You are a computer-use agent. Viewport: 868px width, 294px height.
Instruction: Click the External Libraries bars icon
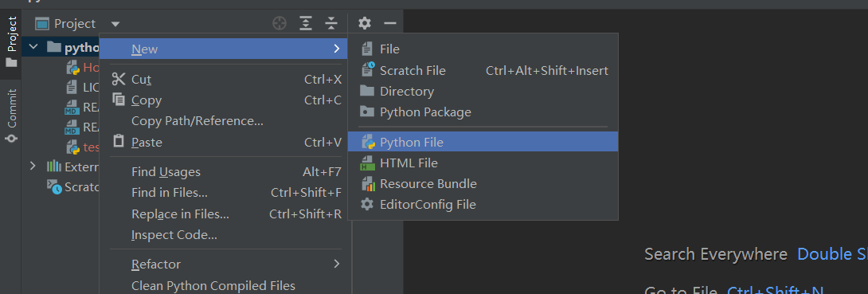pyautogui.click(x=53, y=166)
